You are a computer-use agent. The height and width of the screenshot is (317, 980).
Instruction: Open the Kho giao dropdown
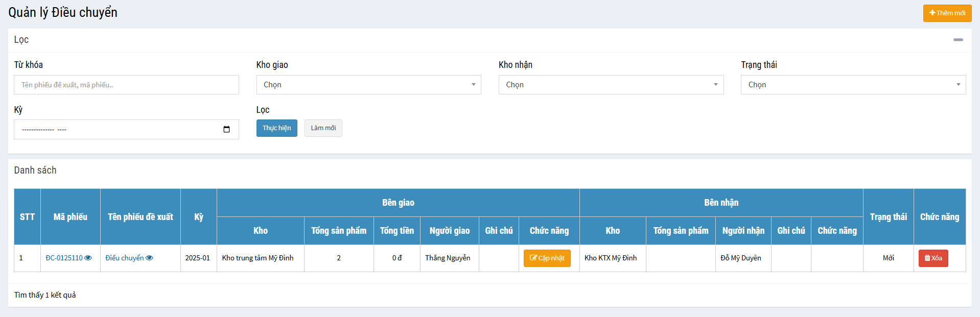(x=368, y=85)
